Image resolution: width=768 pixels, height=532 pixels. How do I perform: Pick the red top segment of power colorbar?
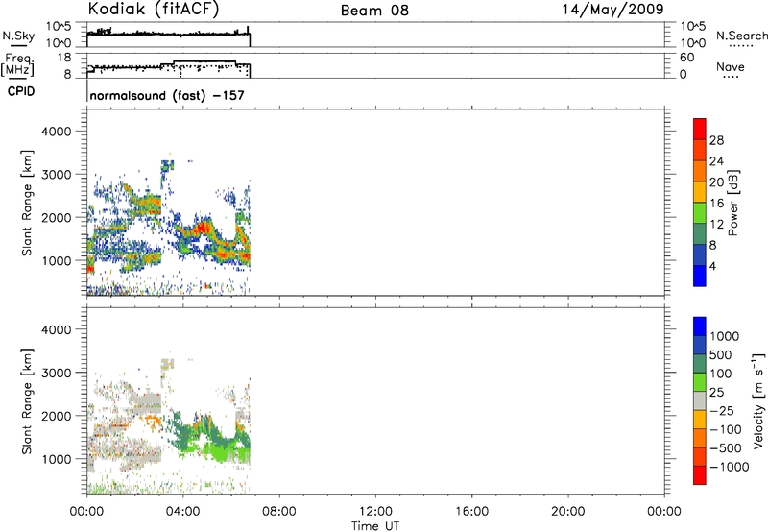coord(700,129)
